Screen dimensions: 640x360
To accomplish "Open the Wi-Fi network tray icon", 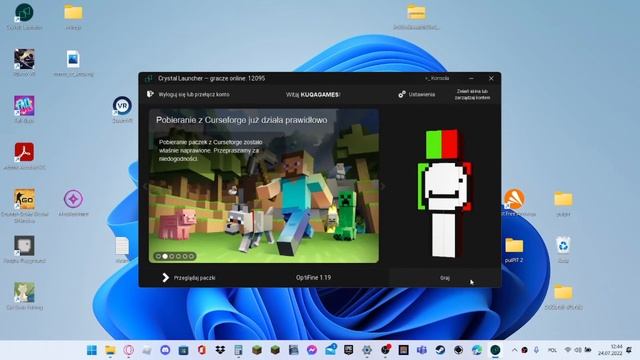I will tap(568, 350).
